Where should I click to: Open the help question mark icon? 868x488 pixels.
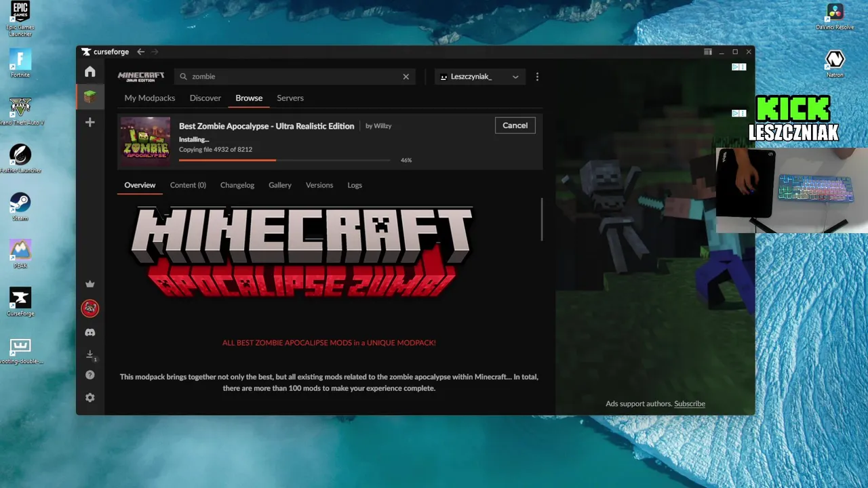coord(90,375)
